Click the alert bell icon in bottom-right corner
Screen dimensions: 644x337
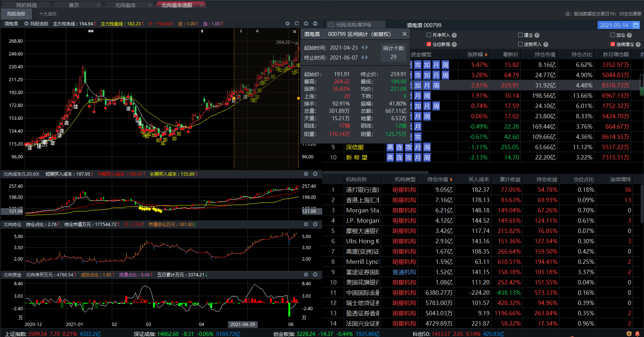pyautogui.click(x=637, y=334)
